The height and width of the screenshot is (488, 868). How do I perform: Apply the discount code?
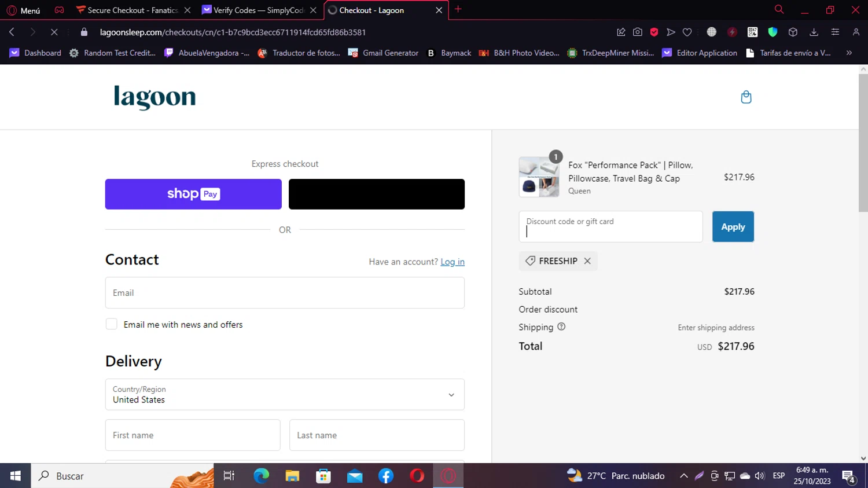(733, 227)
